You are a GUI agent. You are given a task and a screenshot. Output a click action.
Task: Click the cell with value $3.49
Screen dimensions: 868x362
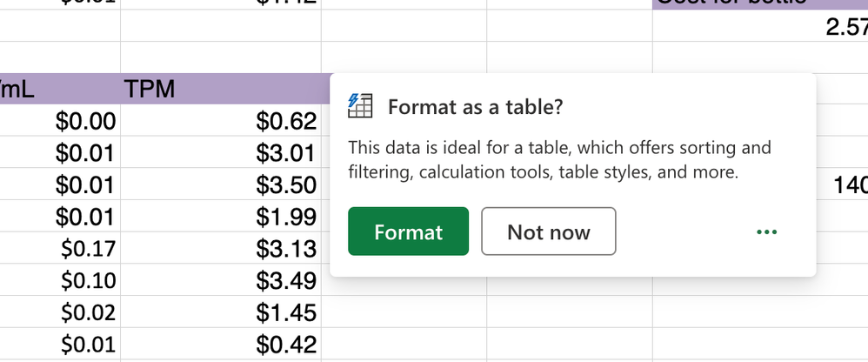(x=221, y=280)
